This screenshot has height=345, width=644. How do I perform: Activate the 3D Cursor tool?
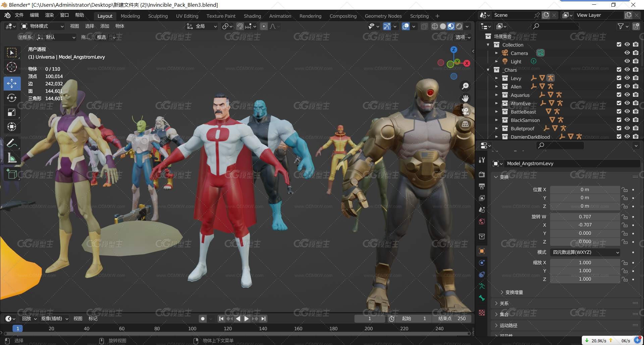[x=12, y=67]
